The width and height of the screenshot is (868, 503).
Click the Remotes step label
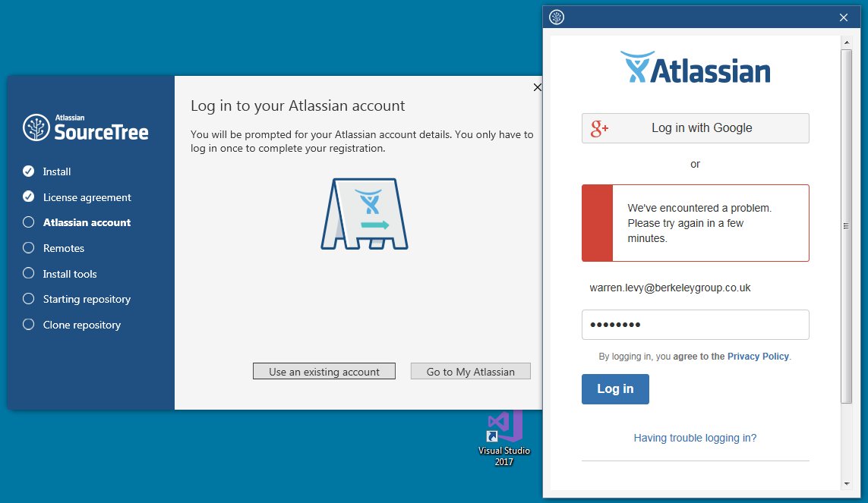click(64, 248)
